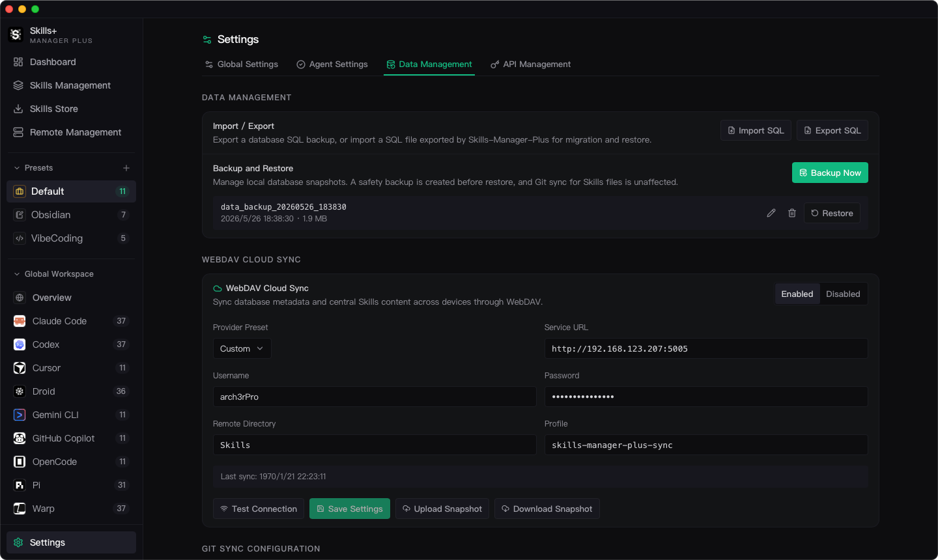Set WebDAV Cloud Sync to Enabled
The height and width of the screenshot is (560, 938).
coord(797,294)
